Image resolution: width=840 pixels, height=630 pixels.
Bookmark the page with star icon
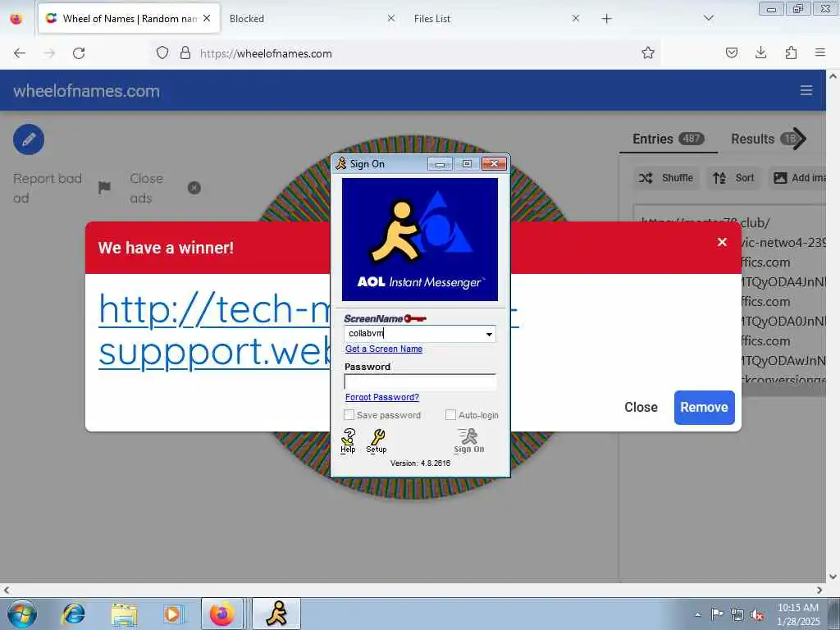pos(648,52)
